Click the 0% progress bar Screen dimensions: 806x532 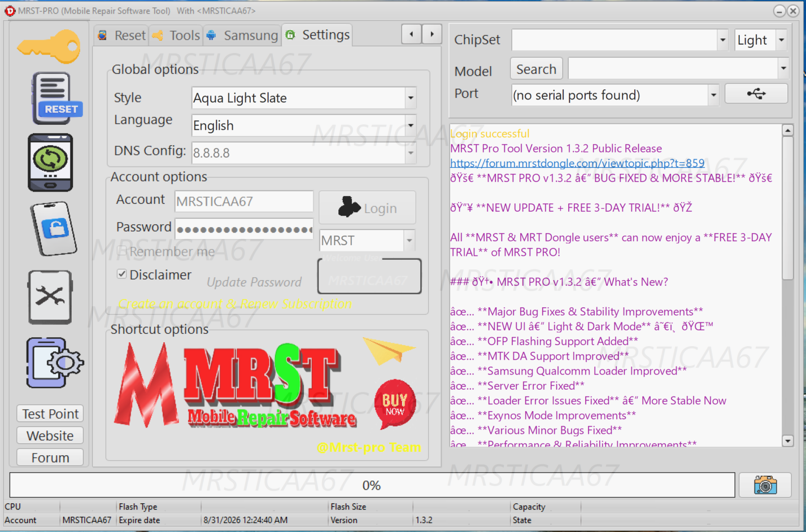pyautogui.click(x=372, y=485)
